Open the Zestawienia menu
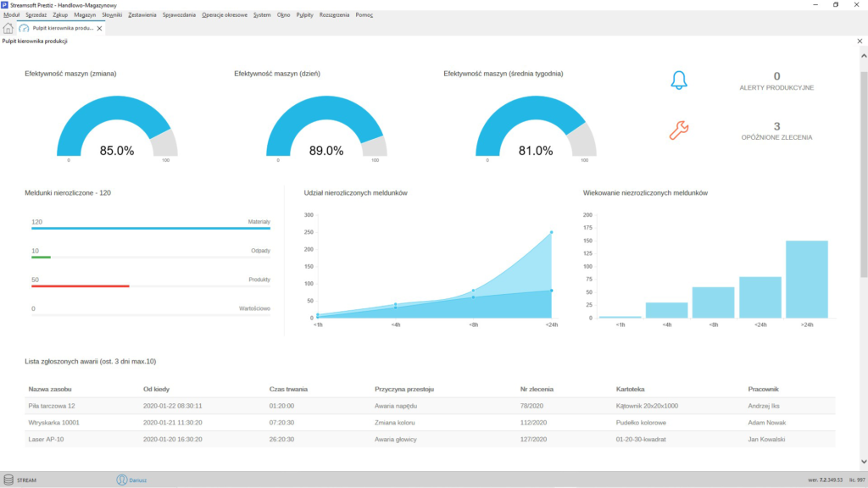The width and height of the screenshot is (868, 488). coord(142,15)
